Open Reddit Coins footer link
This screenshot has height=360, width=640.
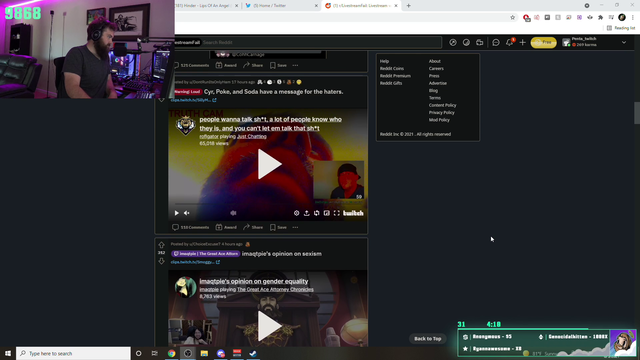click(x=392, y=69)
